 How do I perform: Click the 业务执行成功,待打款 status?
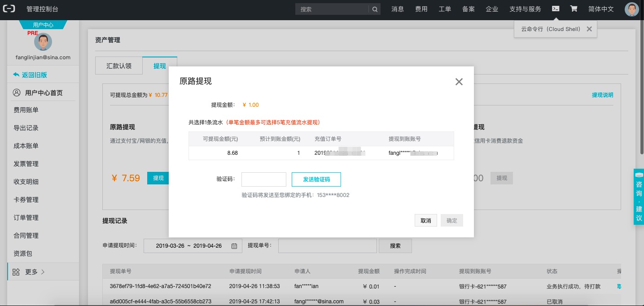pos(574,286)
